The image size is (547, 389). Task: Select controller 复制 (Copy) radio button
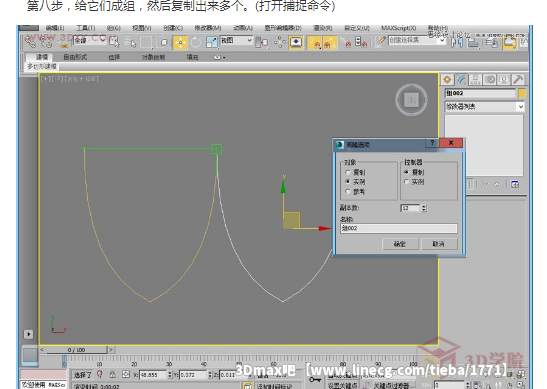click(x=406, y=172)
